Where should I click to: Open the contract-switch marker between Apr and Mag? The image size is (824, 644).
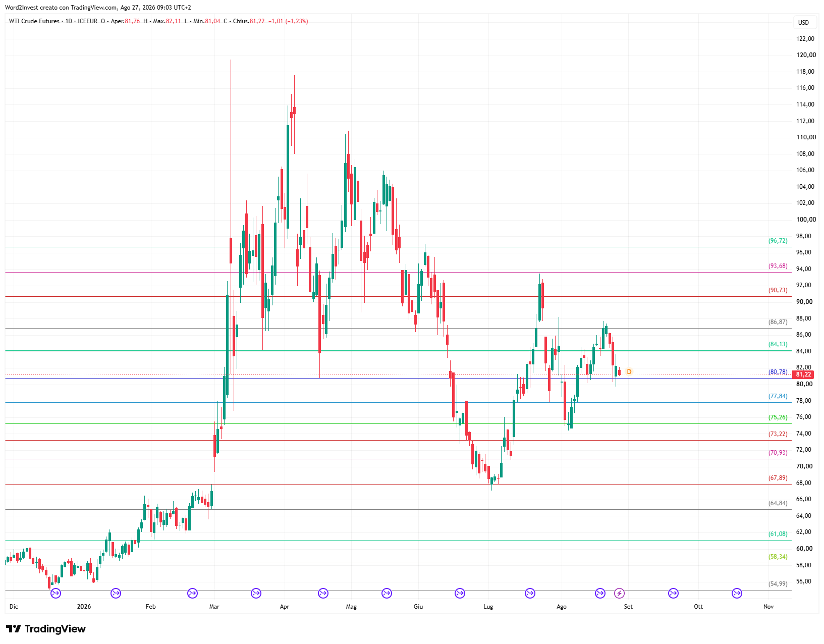(x=323, y=593)
